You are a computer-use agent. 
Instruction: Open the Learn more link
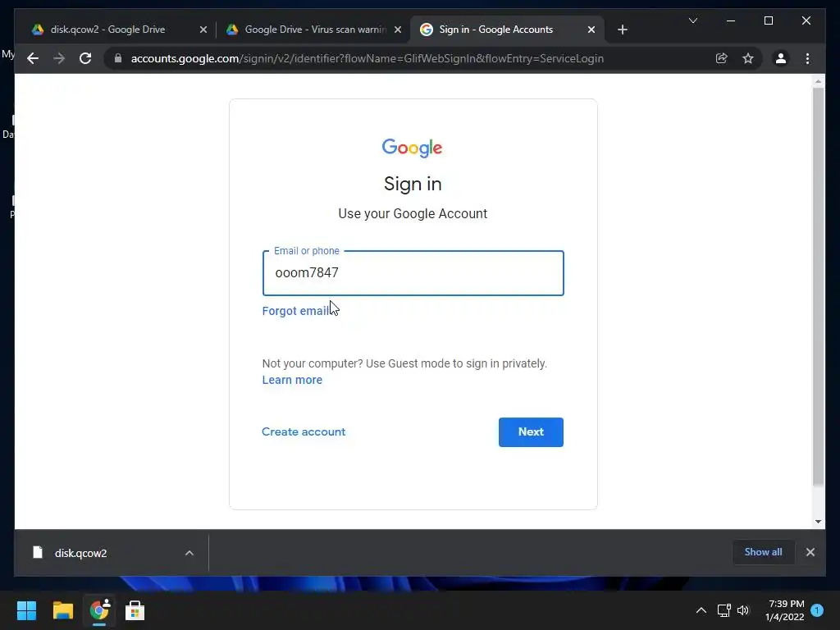pos(292,380)
